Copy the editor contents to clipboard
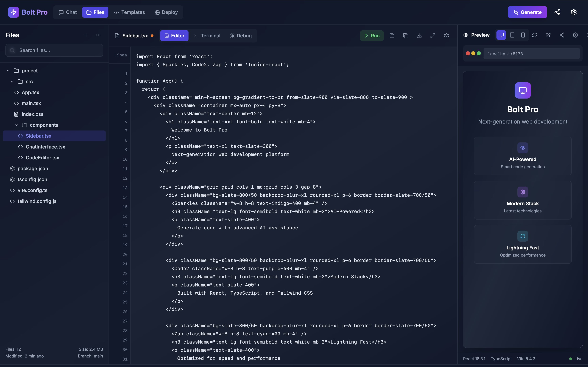 click(405, 36)
